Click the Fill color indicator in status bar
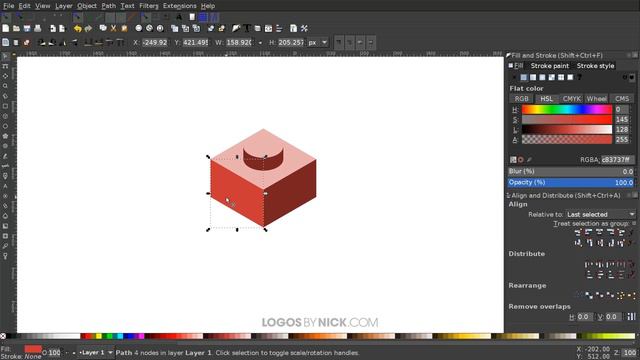The width and height of the screenshot is (640, 360). click(33, 349)
